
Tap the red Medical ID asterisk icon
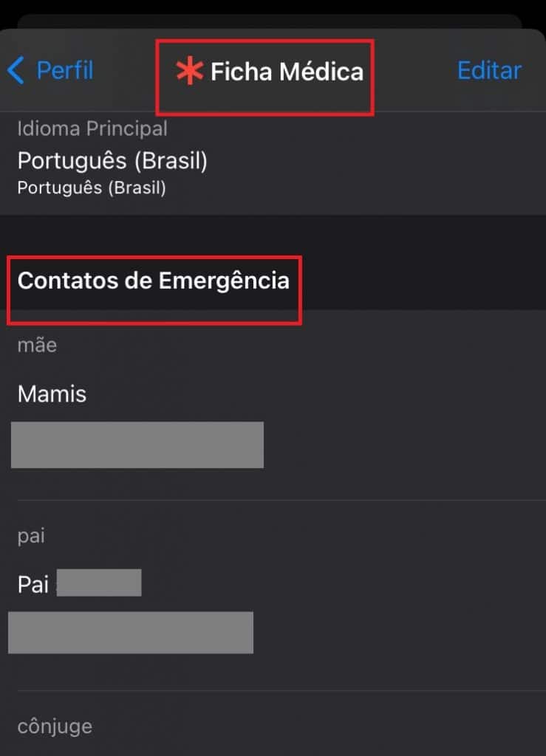pyautogui.click(x=189, y=71)
